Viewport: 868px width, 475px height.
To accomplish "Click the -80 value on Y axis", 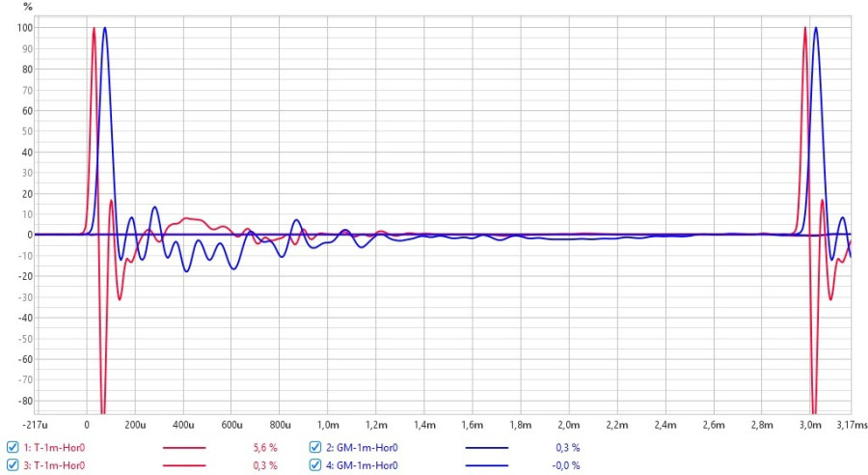I will 24,401.
